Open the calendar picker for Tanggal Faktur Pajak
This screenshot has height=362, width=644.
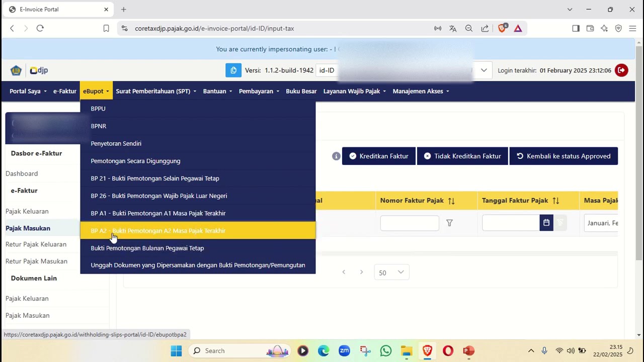coord(546,223)
